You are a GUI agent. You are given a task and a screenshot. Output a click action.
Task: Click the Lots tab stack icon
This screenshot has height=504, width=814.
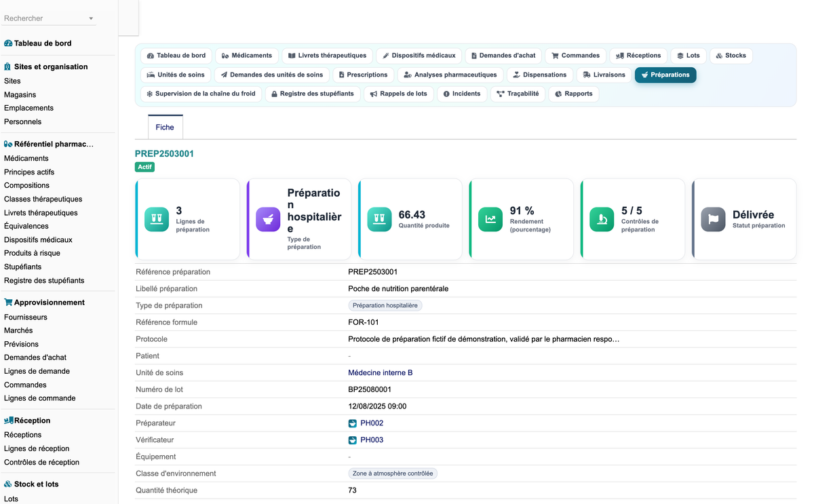[680, 56]
